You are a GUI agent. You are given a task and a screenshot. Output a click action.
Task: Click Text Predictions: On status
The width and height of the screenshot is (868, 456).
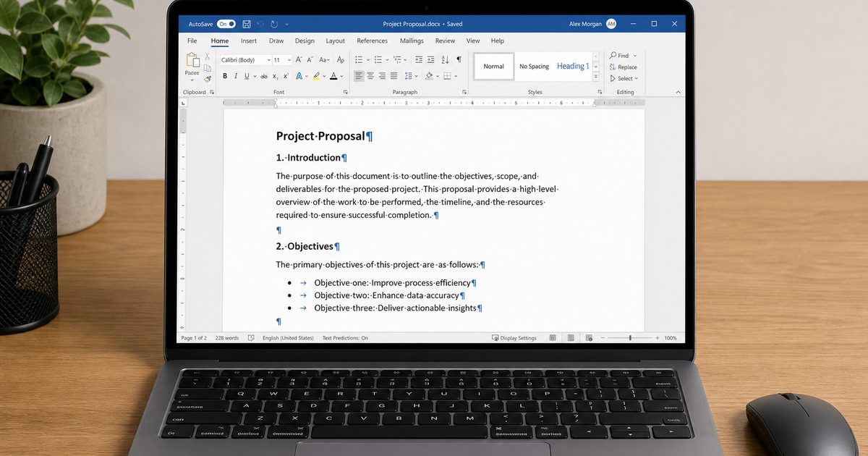(345, 338)
